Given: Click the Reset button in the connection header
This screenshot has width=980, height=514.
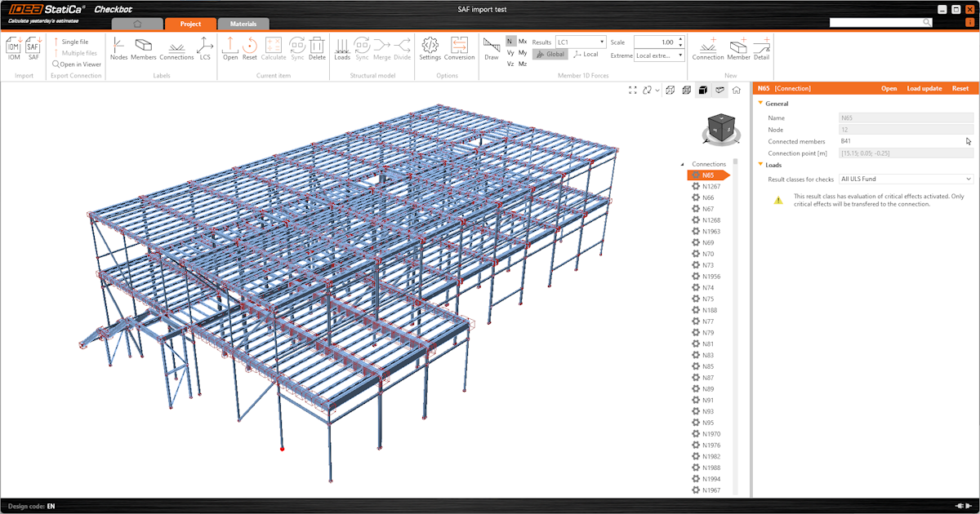Looking at the screenshot, I should (x=960, y=88).
